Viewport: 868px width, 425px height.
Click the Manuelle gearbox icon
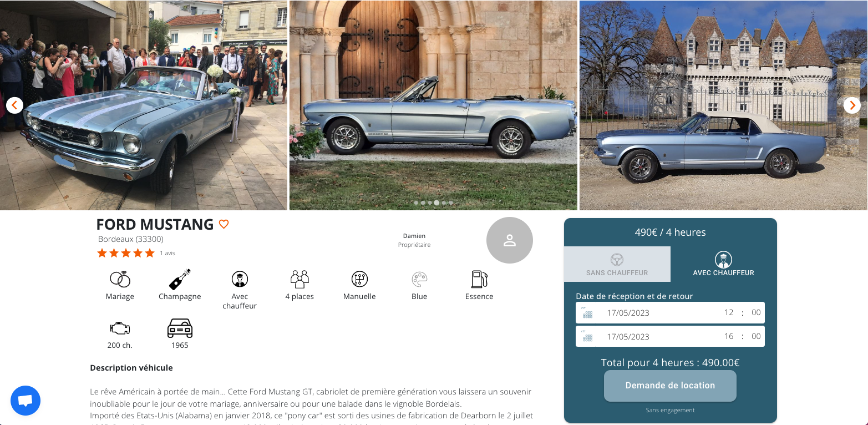point(359,279)
